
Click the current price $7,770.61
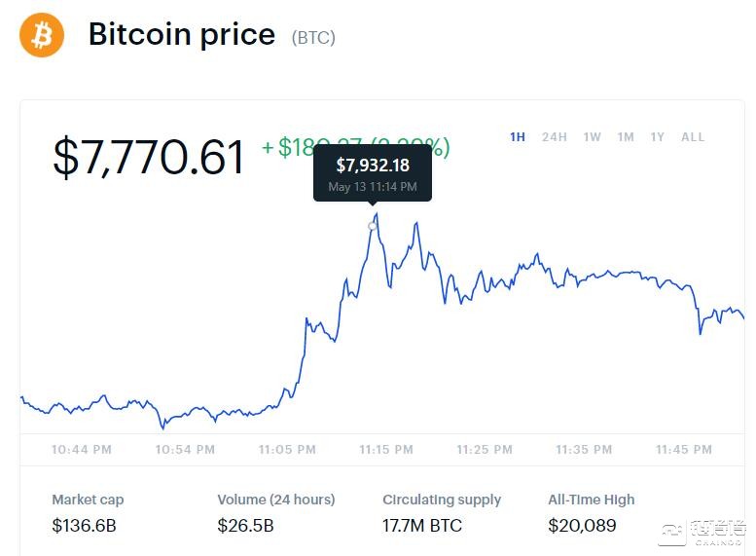tap(148, 158)
